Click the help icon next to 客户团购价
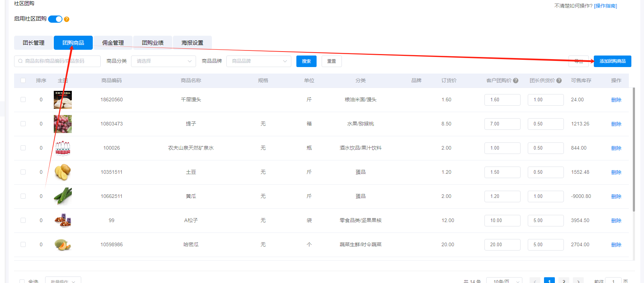The height and width of the screenshot is (283, 644). 515,81
